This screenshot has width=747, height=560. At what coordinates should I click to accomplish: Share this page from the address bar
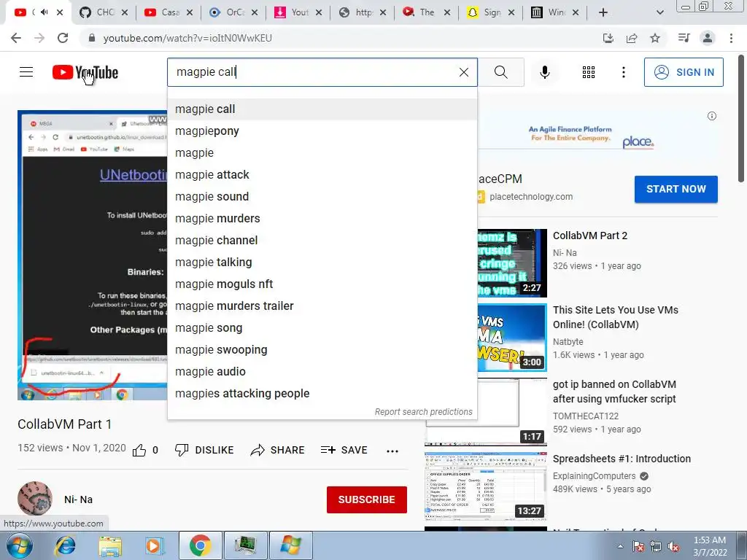632,38
